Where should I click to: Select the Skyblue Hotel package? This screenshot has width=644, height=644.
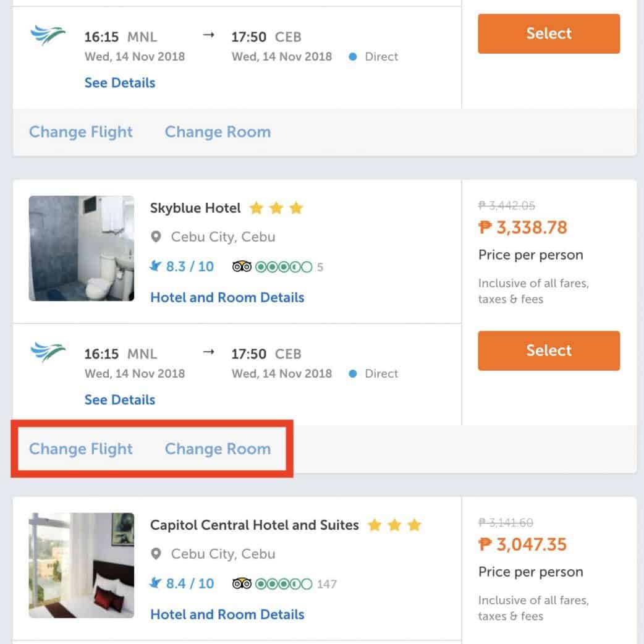click(x=549, y=350)
